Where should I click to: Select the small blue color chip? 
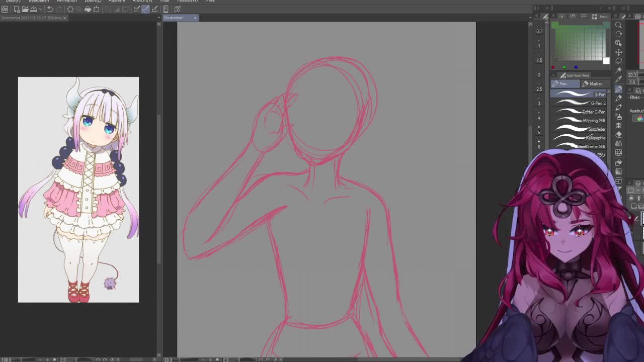tap(576, 67)
